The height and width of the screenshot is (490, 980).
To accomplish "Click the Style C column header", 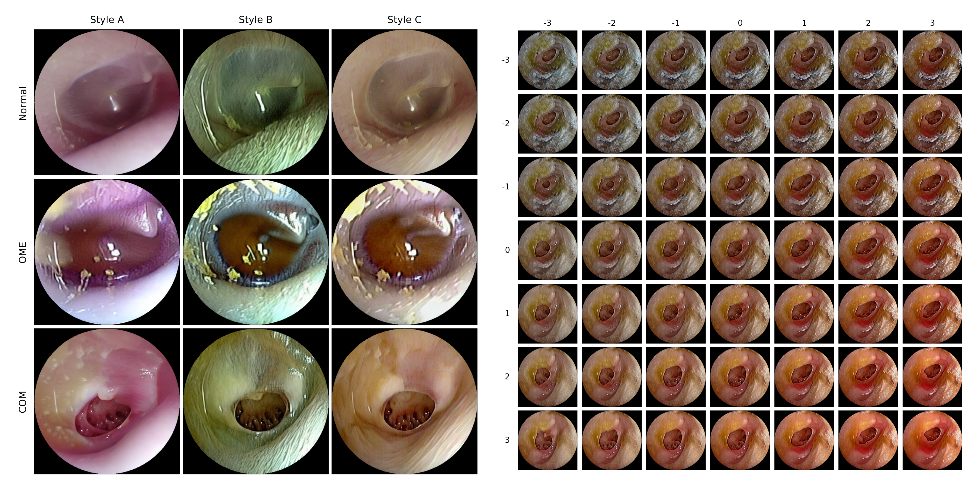I will [405, 20].
